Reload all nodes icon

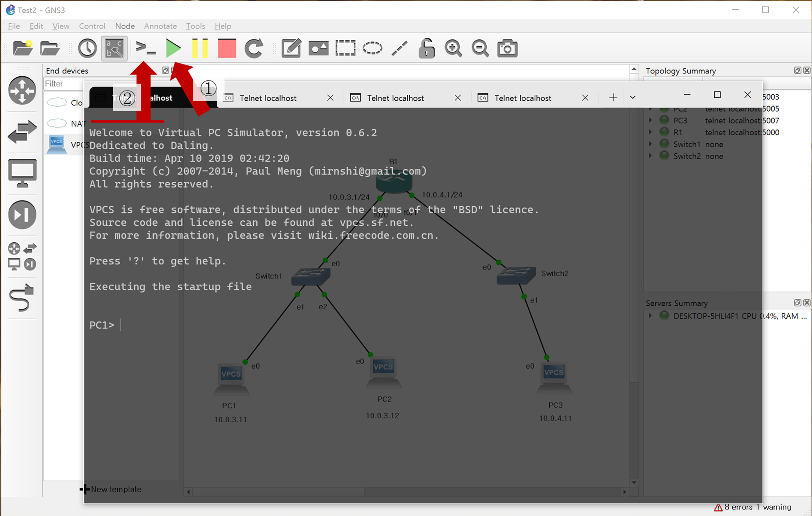pyautogui.click(x=254, y=48)
